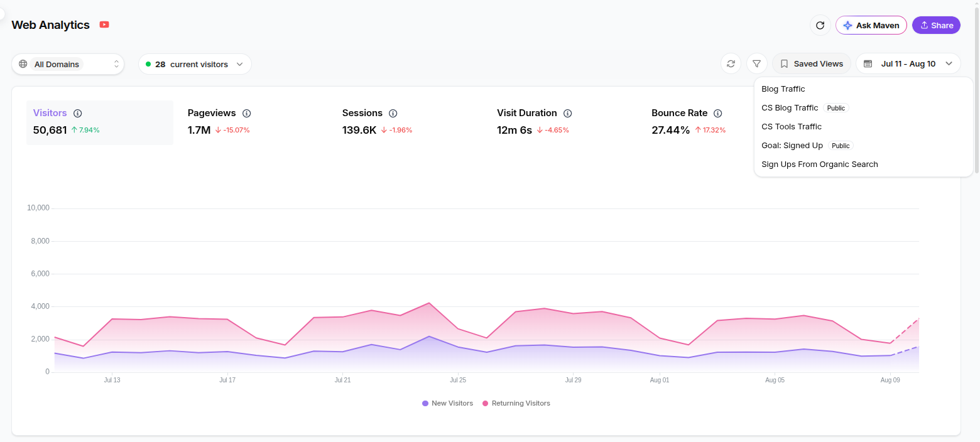This screenshot has height=442, width=980.
Task: View the Bounce Rate metric
Action: 699,122
